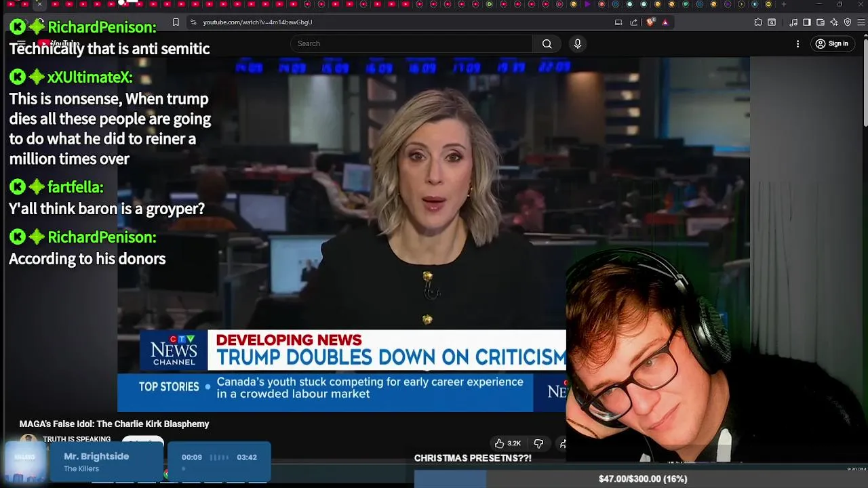Like the video showing 3.2K likes
The height and width of the screenshot is (488, 868).
(507, 443)
